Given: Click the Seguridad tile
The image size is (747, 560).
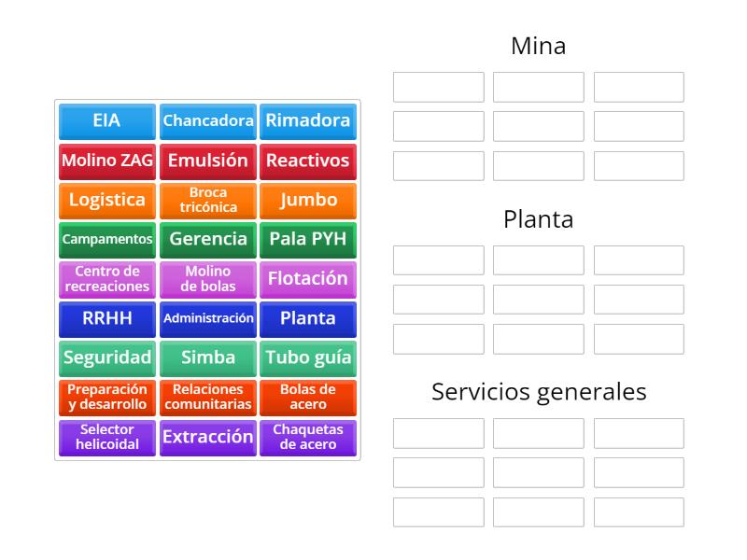Looking at the screenshot, I should pos(106,357).
